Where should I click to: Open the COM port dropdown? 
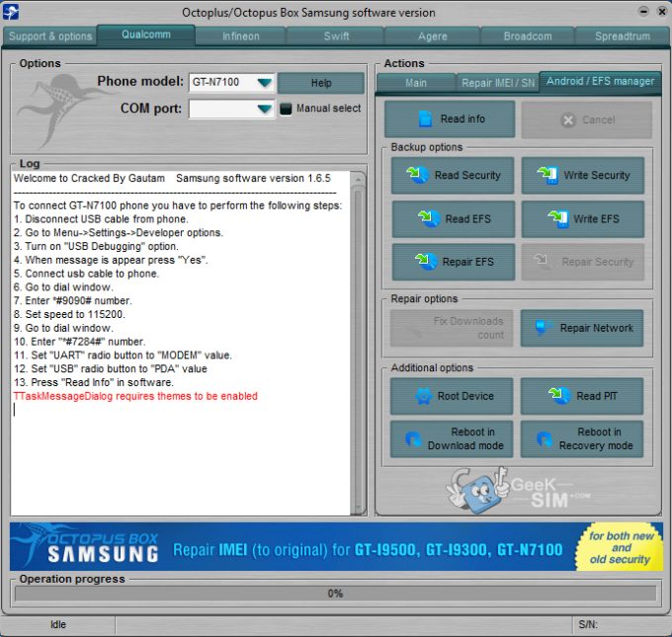pos(265,110)
